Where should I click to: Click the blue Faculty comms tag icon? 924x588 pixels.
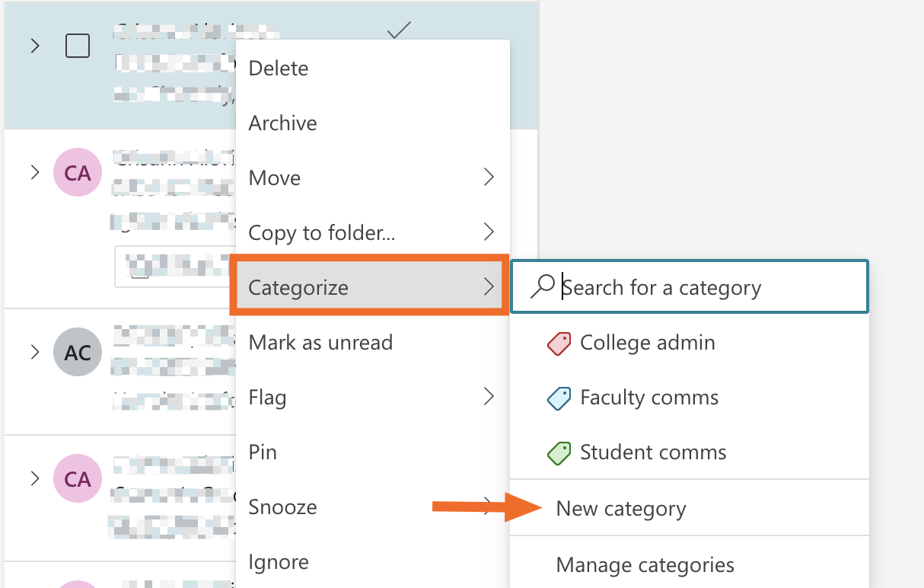coord(559,398)
